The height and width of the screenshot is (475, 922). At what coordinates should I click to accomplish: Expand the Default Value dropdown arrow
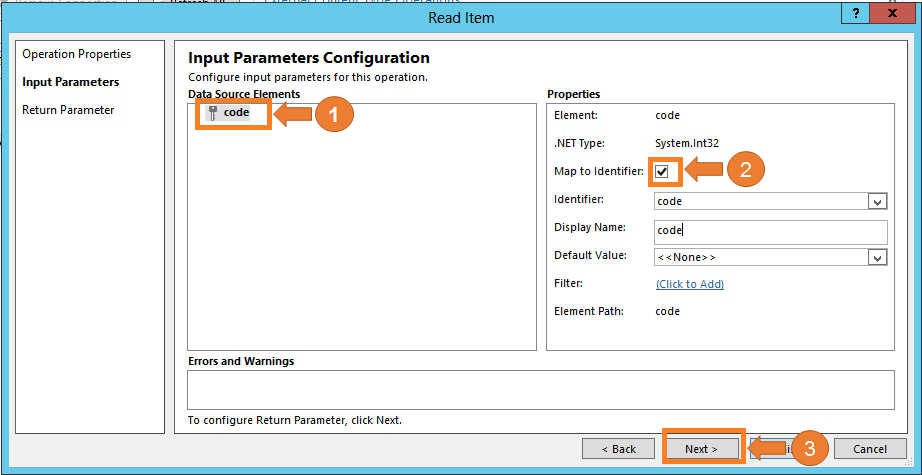[878, 258]
